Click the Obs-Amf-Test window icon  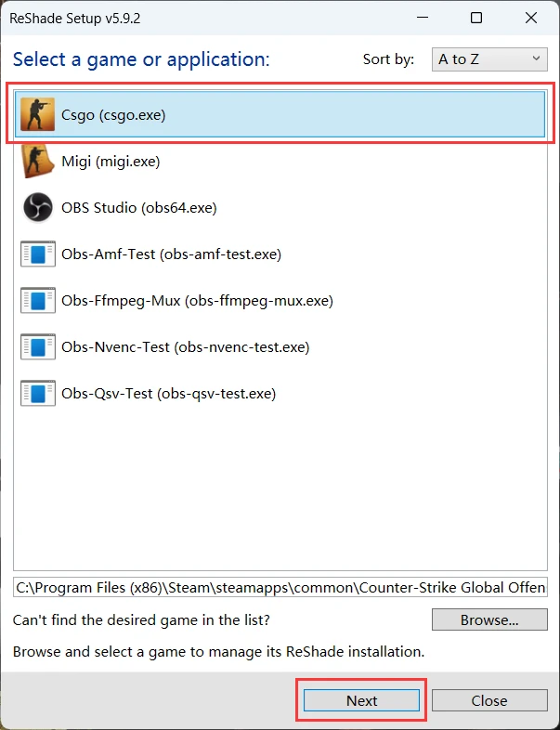(x=38, y=254)
